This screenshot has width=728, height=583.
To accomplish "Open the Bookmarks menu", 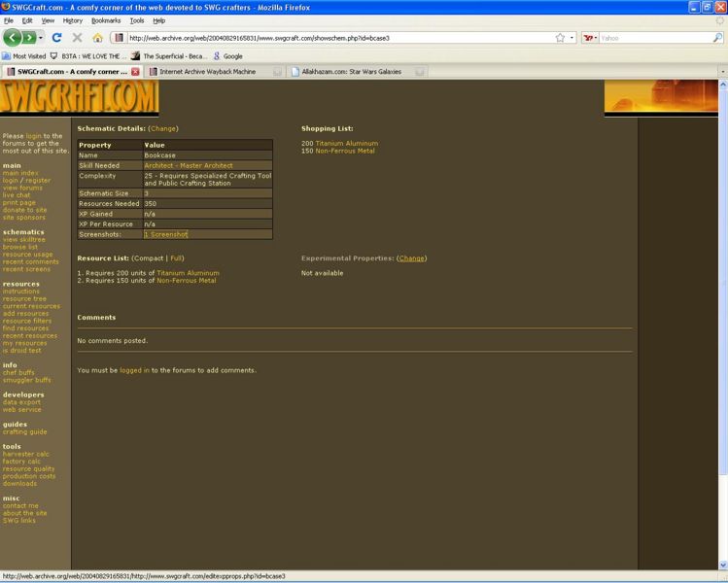I will (106, 19).
